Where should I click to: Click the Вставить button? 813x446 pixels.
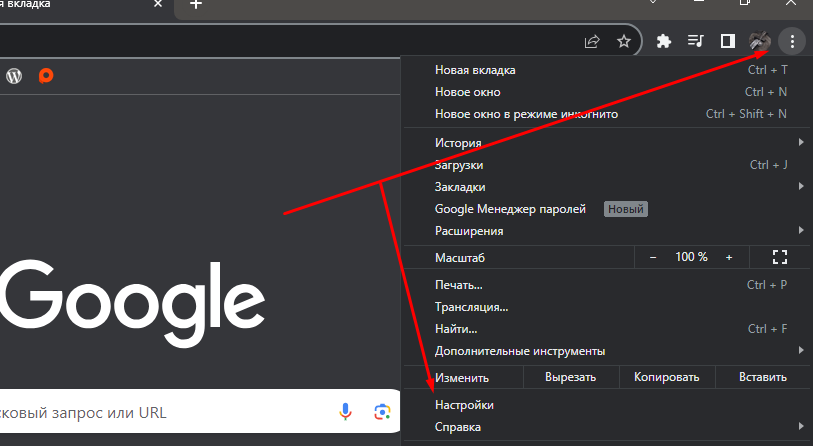(x=763, y=377)
